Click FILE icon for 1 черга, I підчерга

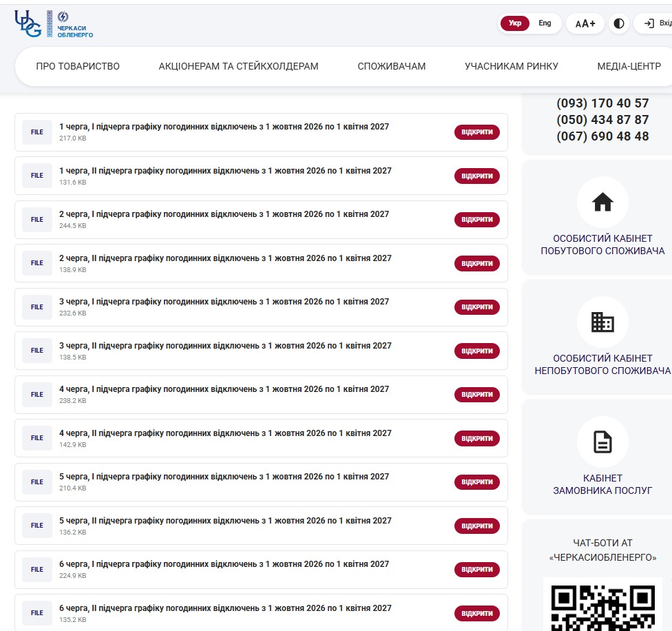pyautogui.click(x=37, y=132)
